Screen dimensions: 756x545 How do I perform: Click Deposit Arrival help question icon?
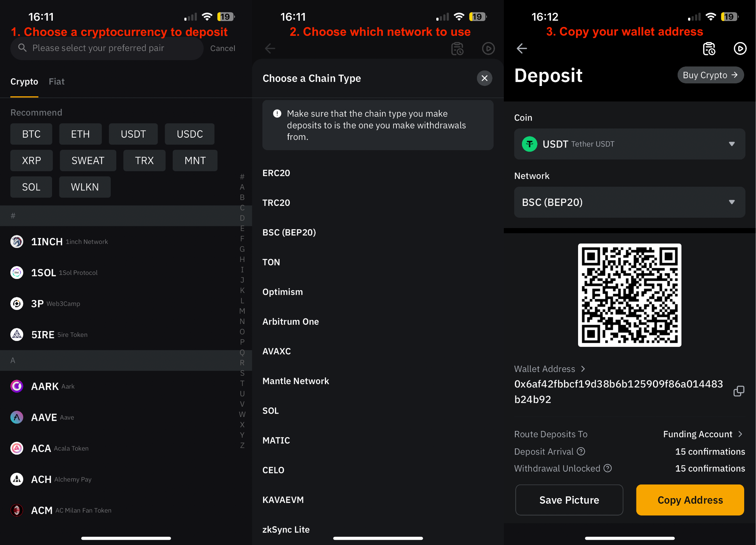pyautogui.click(x=581, y=451)
